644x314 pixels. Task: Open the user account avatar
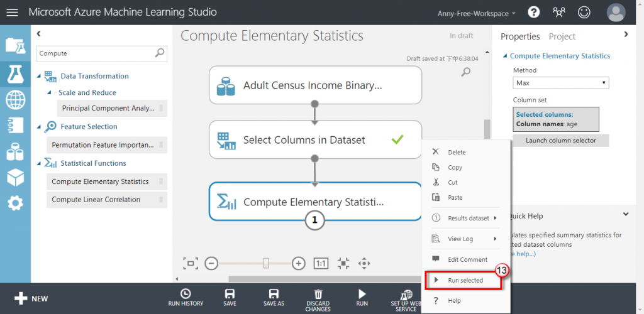tap(616, 13)
